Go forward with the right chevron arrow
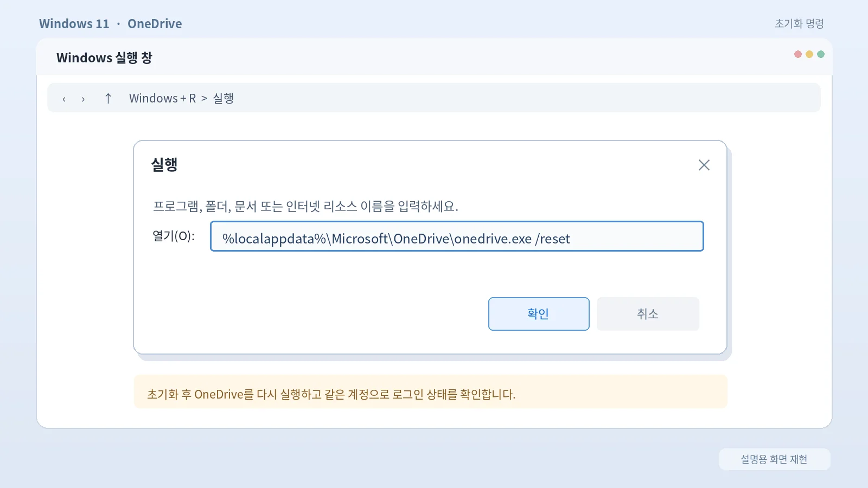The image size is (868, 488). coord(83,99)
